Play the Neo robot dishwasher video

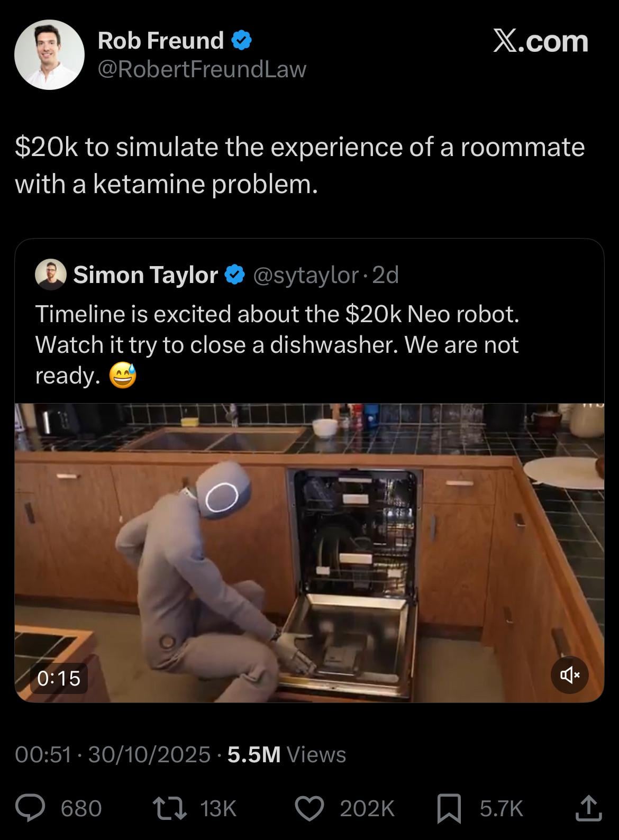pos(309,553)
